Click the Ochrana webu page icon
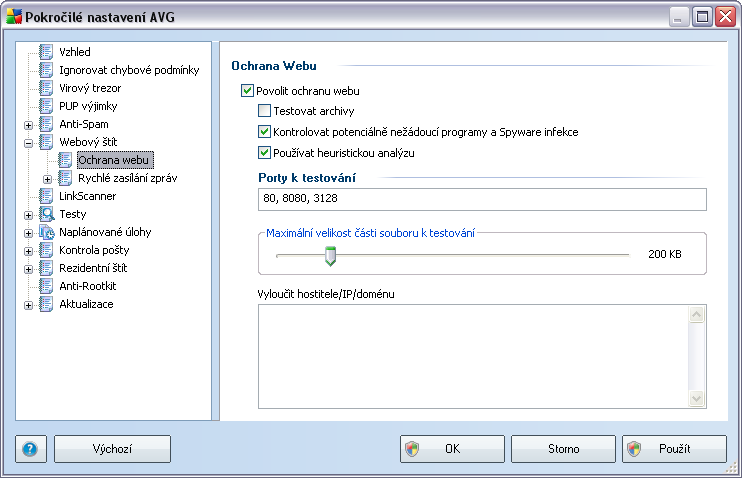742x478 pixels. [65, 159]
